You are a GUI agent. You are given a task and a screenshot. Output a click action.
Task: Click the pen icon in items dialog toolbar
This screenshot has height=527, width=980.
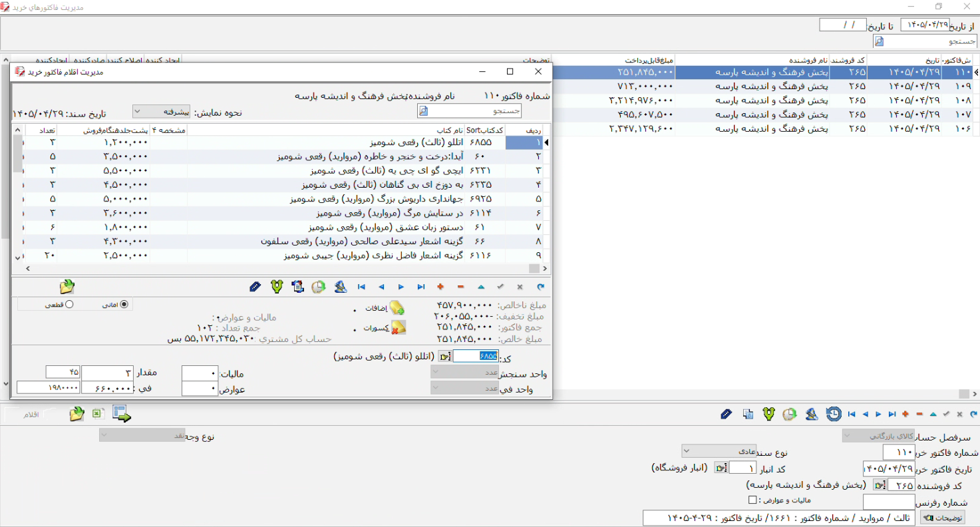[255, 287]
